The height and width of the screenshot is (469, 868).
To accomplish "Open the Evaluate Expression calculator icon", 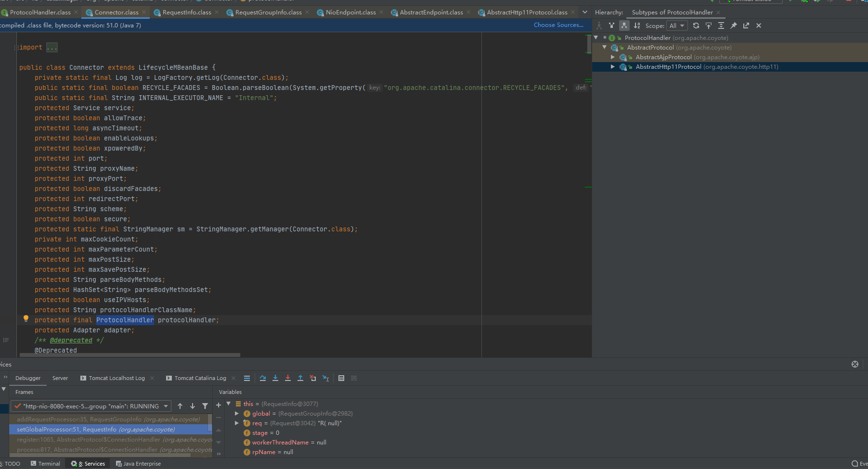I will point(341,378).
